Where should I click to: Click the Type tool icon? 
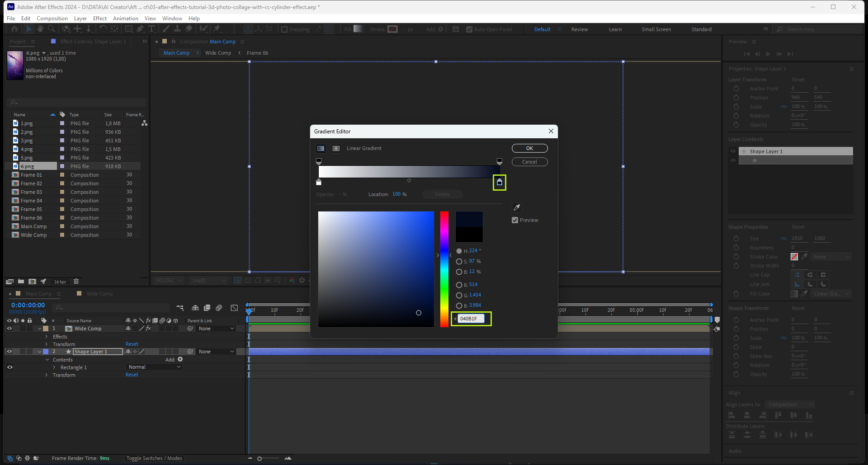(151, 29)
